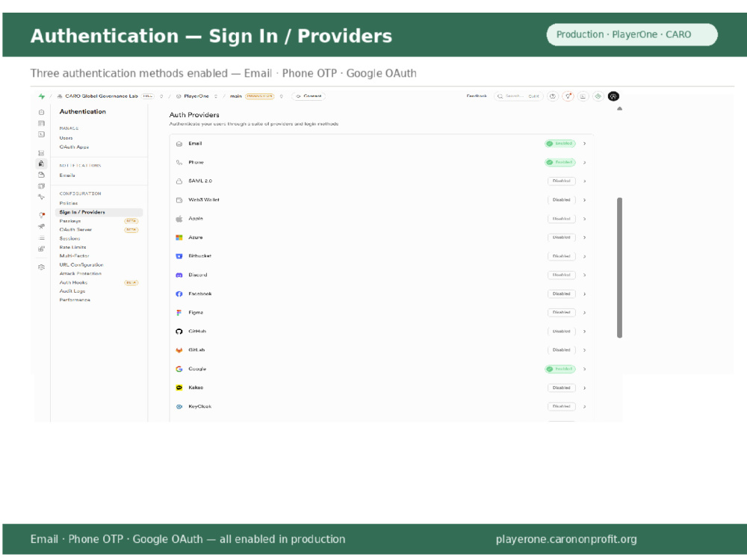Click the Discord logo icon
747x560 pixels.
tap(179, 276)
